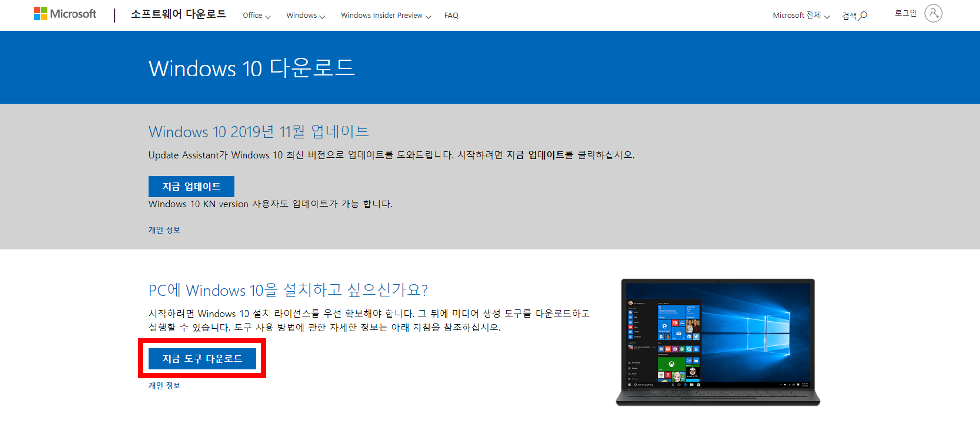Click PC에 Windows 10을 설치하고 싶으신가요? heading
Image resolution: width=980 pixels, height=429 pixels.
(x=288, y=290)
